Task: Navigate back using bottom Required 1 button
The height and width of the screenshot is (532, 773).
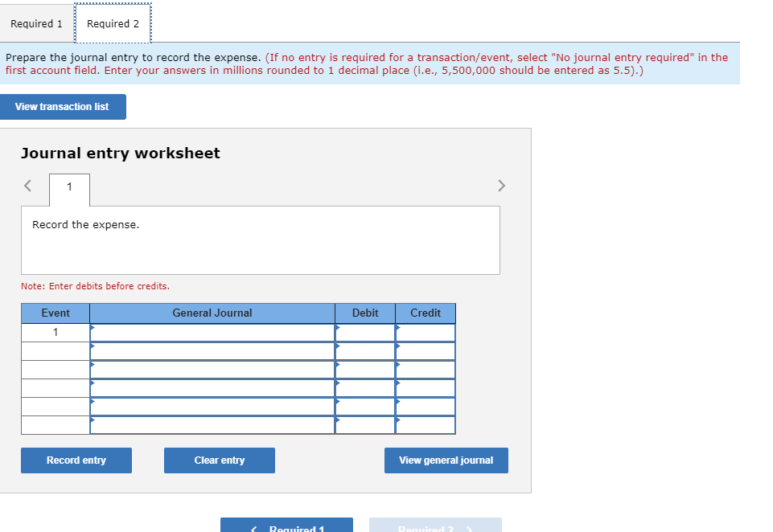Action: point(286,526)
